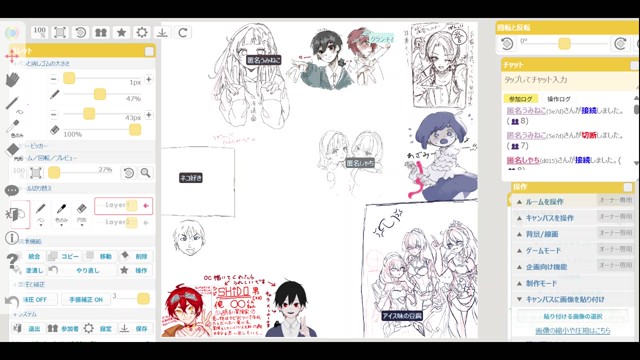Viewport: 640px width, 360px height.
Task: Click the download save icon in top toolbar
Action: (162, 32)
